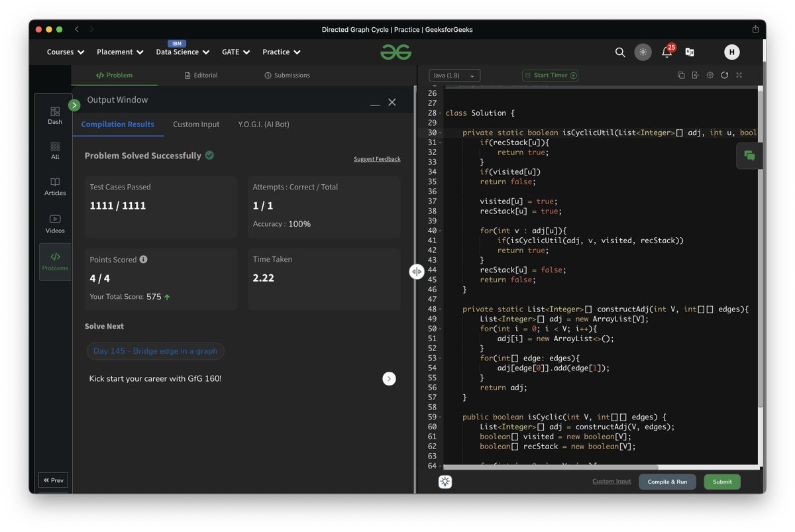Click the info icon beside Points Scored

pyautogui.click(x=144, y=260)
